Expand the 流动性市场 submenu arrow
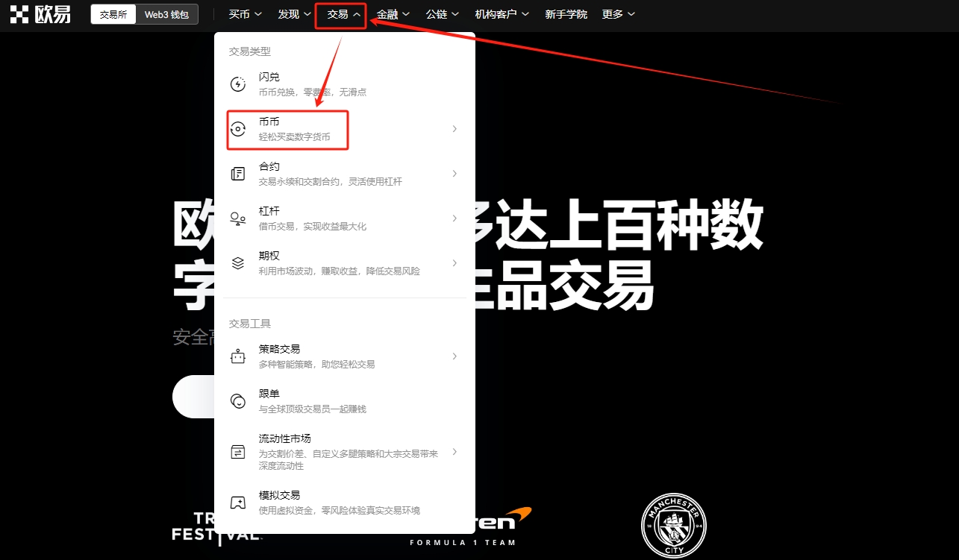This screenshot has width=959, height=560. [x=454, y=452]
